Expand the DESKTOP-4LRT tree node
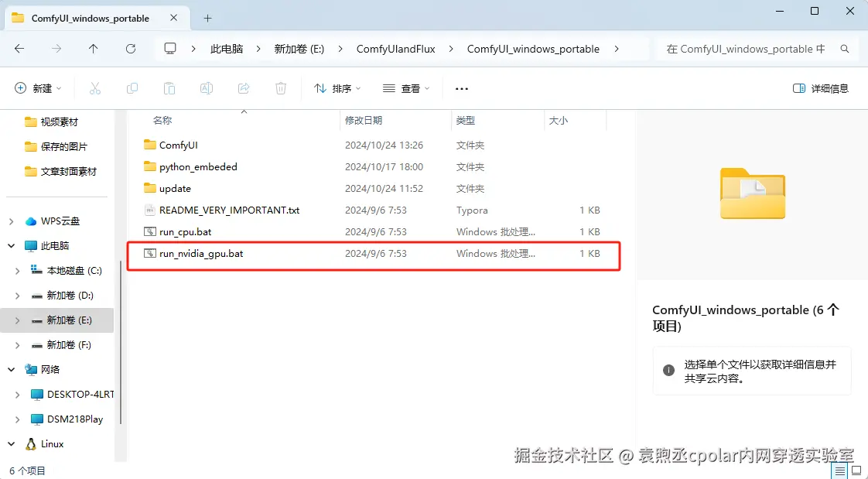Screen dimensions: 868x479 click(x=18, y=395)
